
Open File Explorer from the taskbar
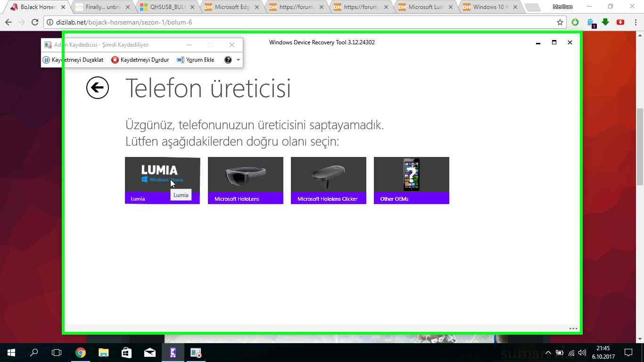click(104, 353)
